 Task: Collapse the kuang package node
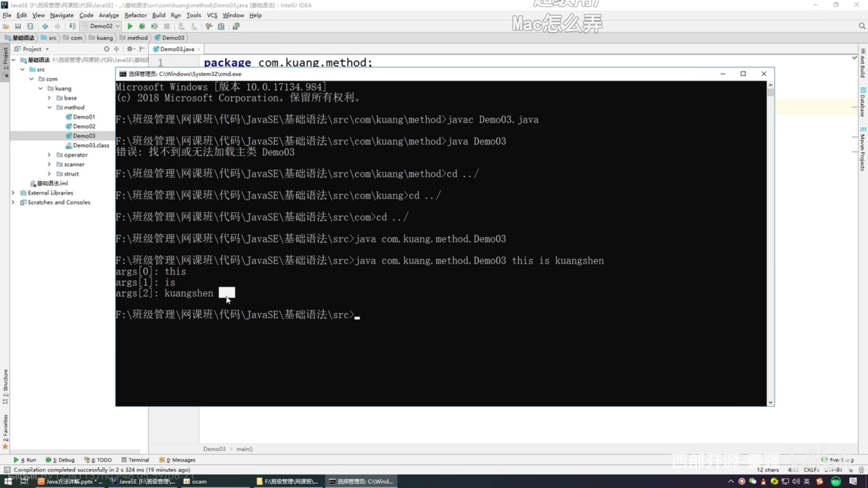[40, 88]
